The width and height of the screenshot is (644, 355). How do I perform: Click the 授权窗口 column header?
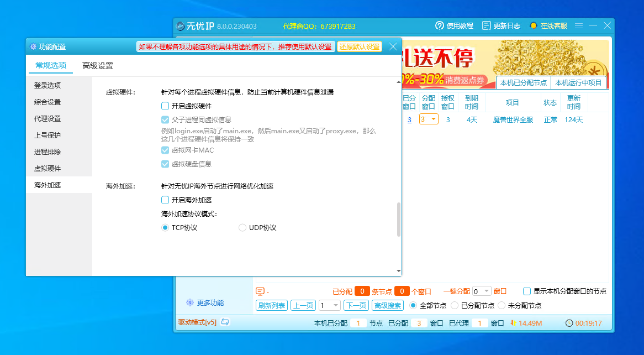pyautogui.click(x=448, y=102)
